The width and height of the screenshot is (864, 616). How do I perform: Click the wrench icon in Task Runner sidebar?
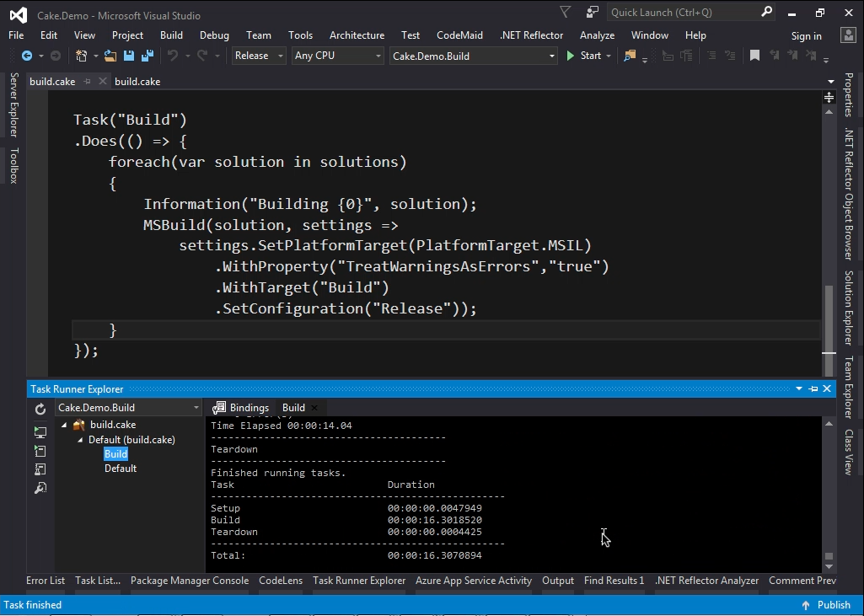click(40, 488)
